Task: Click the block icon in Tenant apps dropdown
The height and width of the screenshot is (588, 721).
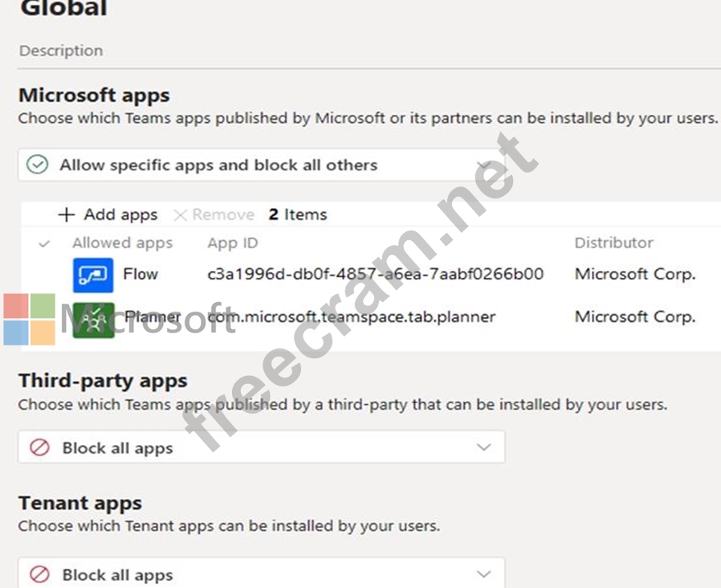Action: point(39,574)
